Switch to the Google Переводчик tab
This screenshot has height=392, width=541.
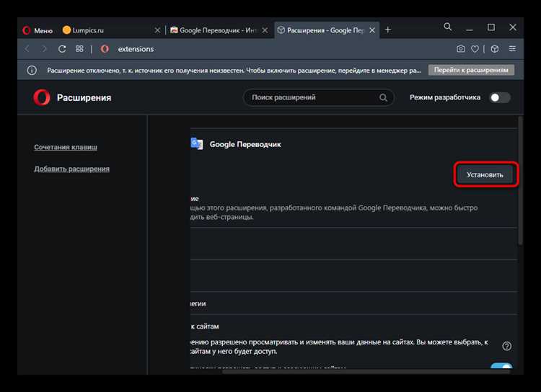point(219,30)
